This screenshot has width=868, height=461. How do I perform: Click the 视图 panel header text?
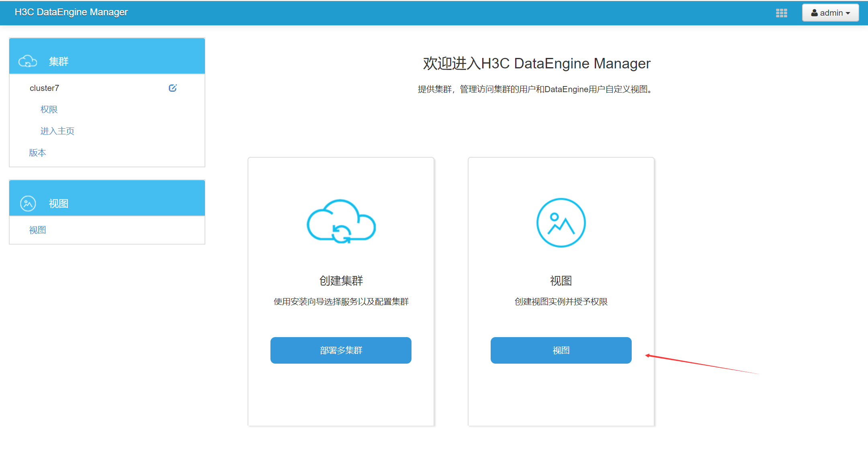pyautogui.click(x=59, y=204)
